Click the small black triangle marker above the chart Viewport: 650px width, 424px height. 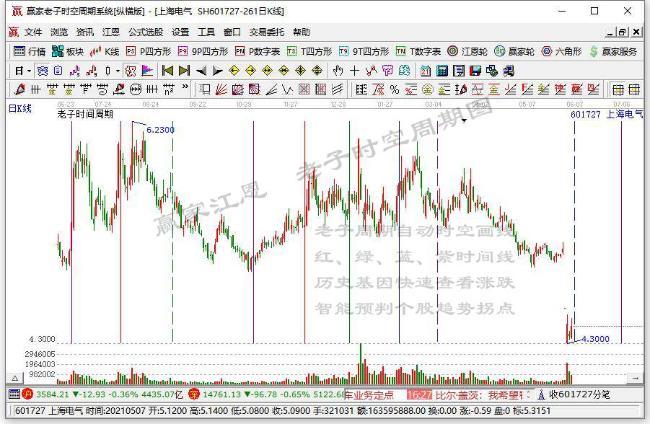tap(464, 121)
